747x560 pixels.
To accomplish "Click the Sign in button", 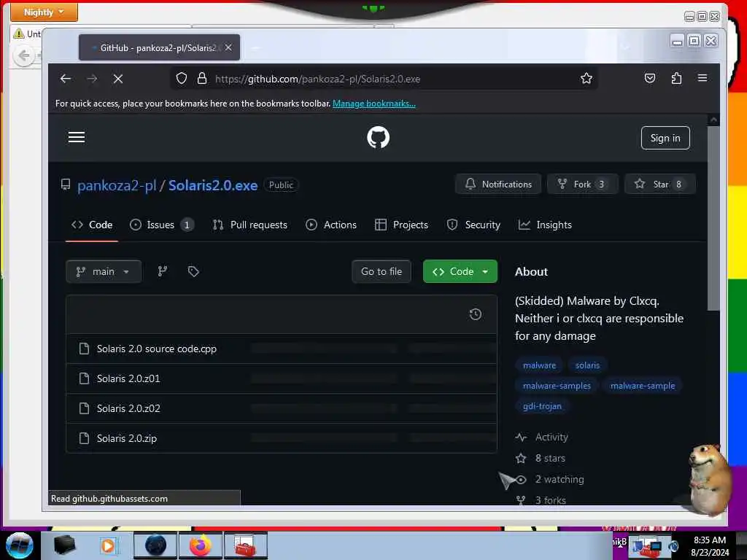I will click(665, 138).
